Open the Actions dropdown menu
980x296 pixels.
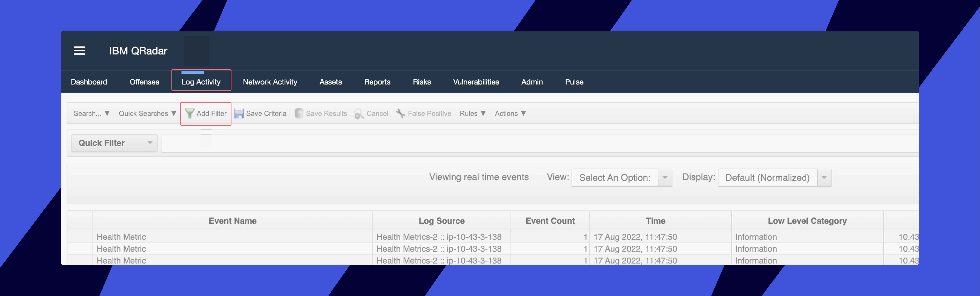(510, 113)
